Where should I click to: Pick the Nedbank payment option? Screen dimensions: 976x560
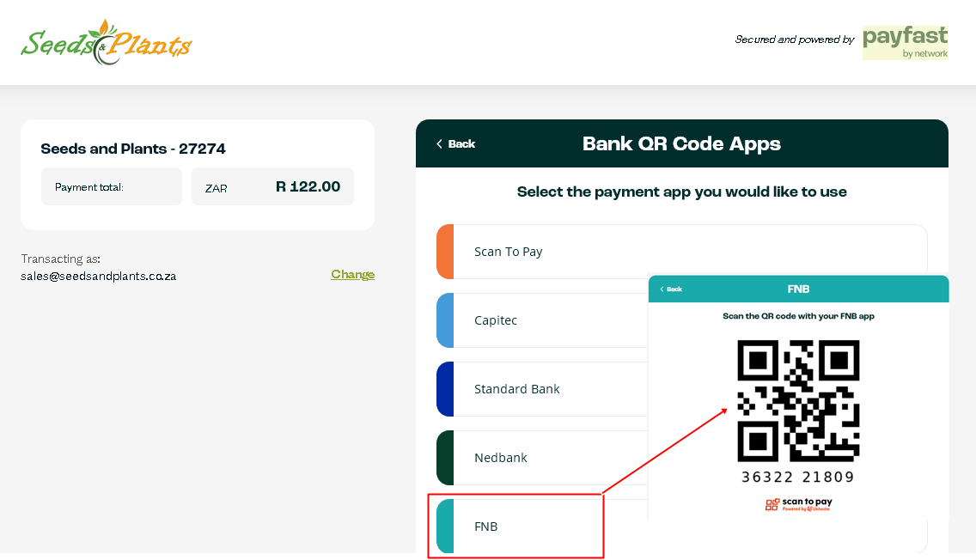tap(542, 458)
